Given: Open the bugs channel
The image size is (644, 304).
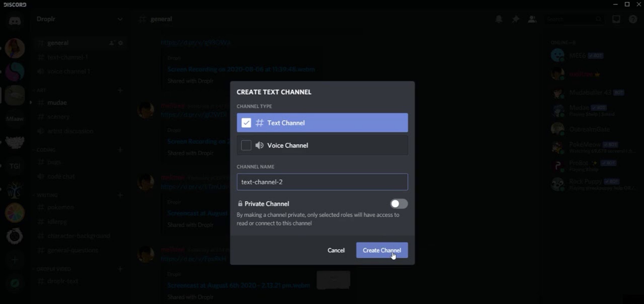Looking at the screenshot, I should coord(79,162).
